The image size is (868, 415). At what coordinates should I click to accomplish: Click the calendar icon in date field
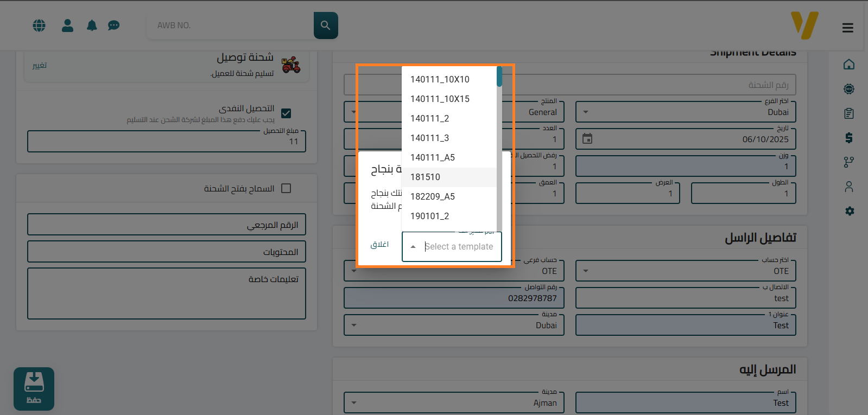[587, 139]
